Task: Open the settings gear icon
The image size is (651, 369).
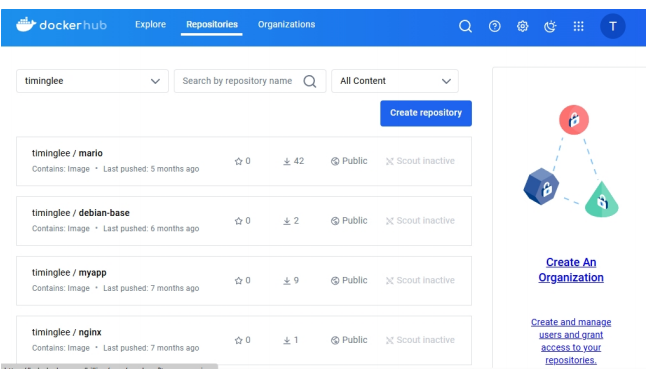Action: tap(522, 26)
